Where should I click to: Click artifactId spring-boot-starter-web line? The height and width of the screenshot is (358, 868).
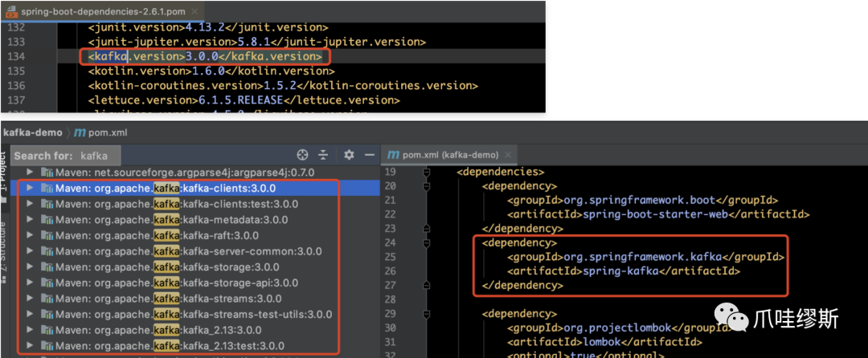[x=659, y=214]
